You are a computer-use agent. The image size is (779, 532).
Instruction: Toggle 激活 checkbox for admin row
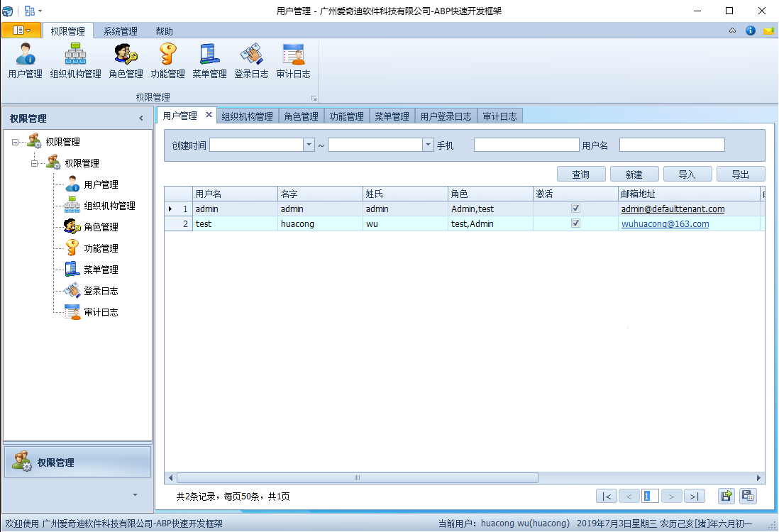coord(576,209)
